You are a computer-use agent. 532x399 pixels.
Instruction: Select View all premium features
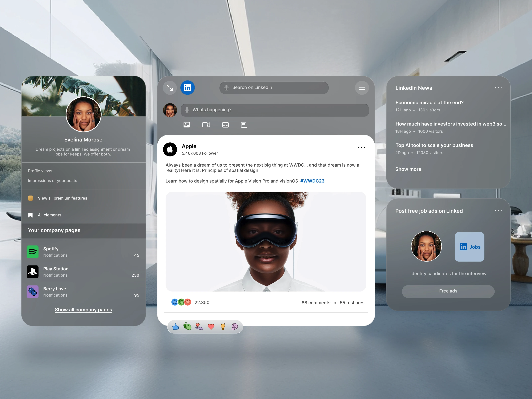62,198
